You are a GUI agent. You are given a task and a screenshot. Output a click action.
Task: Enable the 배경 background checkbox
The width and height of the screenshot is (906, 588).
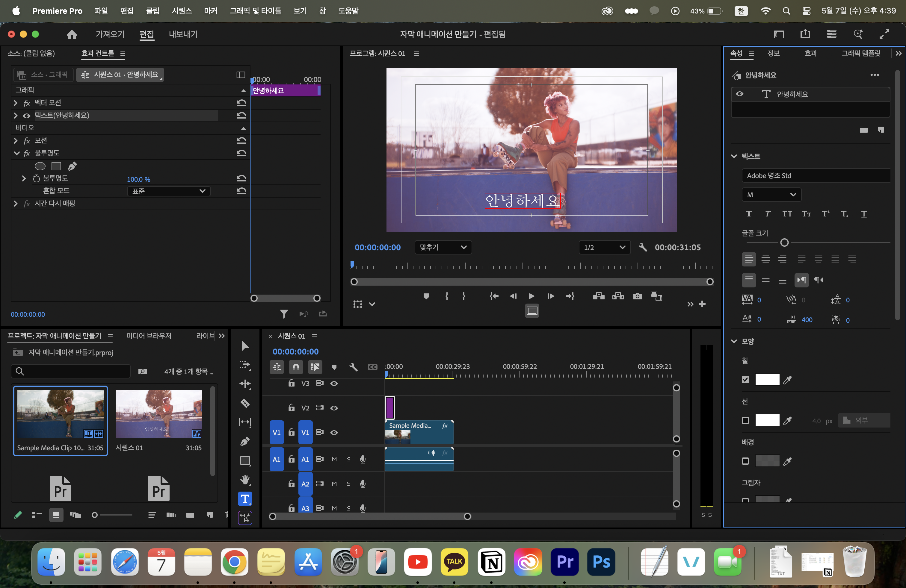745,461
